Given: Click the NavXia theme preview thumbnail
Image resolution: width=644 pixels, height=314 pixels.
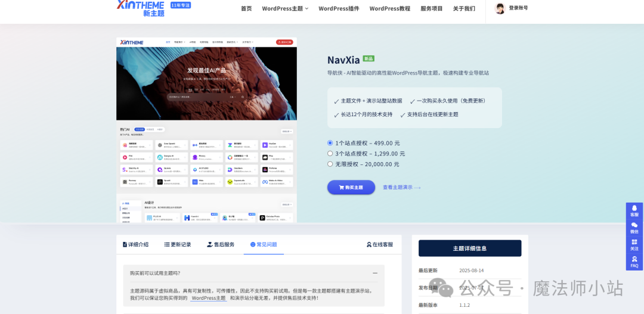Looking at the screenshot, I should [206, 130].
